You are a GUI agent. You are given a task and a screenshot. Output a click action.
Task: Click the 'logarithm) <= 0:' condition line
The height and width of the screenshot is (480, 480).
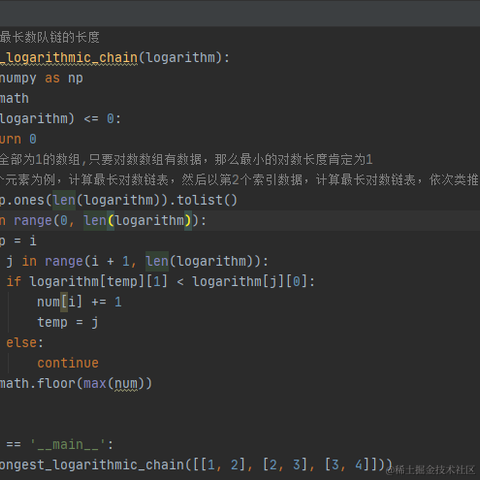click(60, 119)
